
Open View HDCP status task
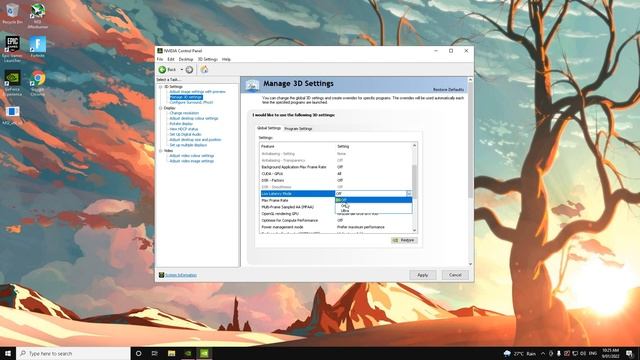[x=184, y=129]
